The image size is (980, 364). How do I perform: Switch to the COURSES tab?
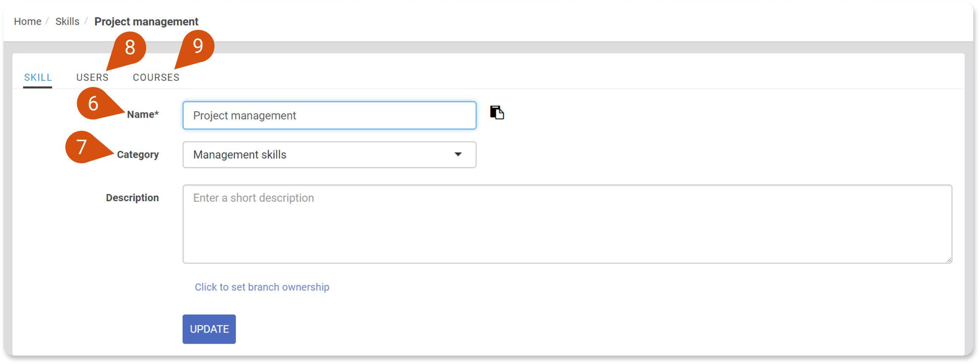pyautogui.click(x=156, y=78)
